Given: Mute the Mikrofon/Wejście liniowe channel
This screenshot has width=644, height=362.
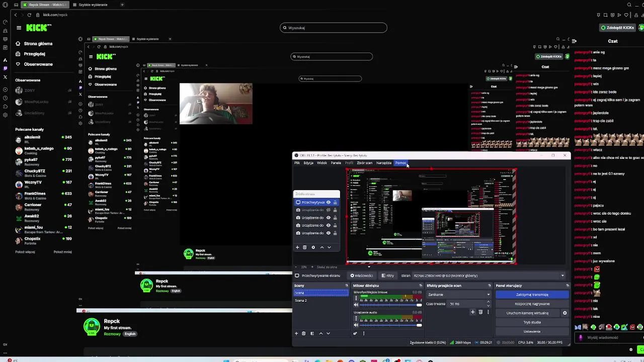Looking at the screenshot, I should tap(356, 305).
